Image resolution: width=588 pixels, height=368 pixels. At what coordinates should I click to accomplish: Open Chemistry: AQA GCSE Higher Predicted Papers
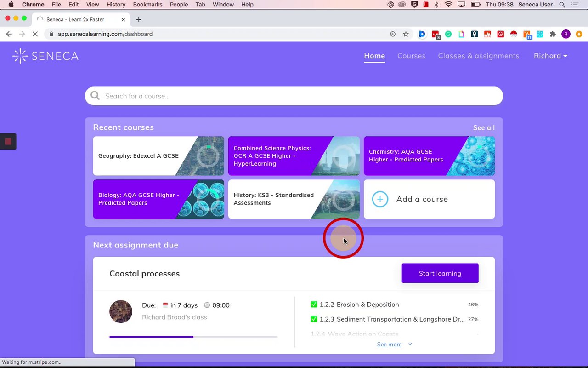(x=429, y=156)
